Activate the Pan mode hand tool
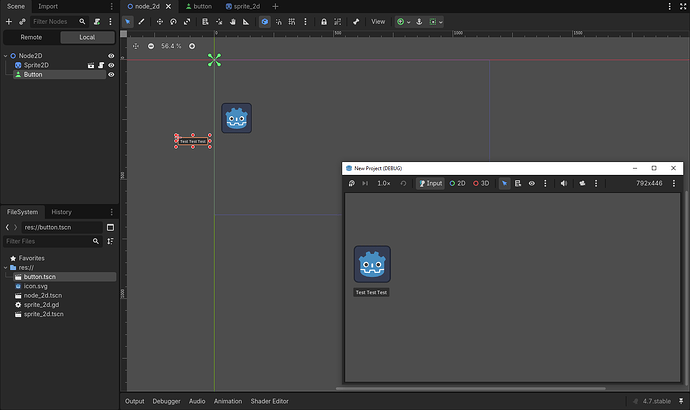690x410 pixels. (x=233, y=22)
